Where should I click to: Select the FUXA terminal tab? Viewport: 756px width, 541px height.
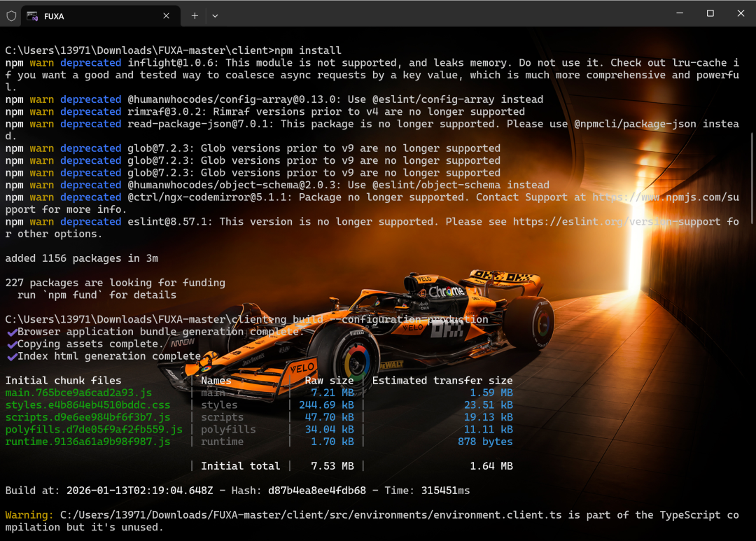100,16
